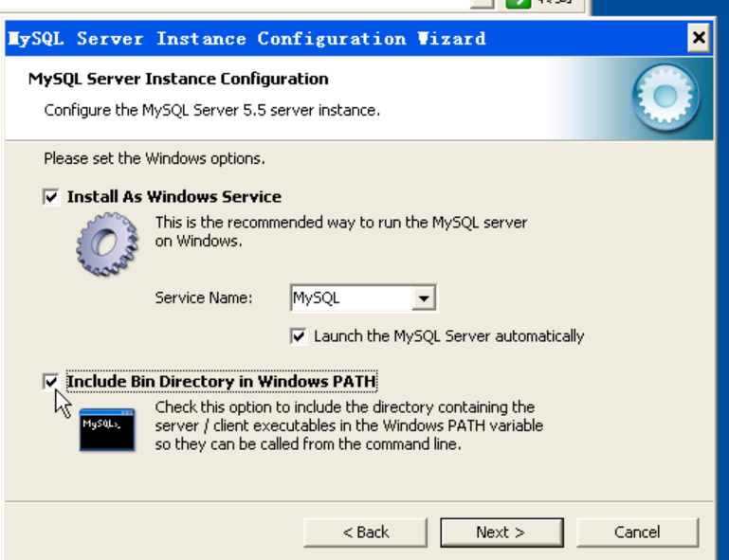Click the wizard title bar text
Screen dimensions: 729x560
pos(246,39)
